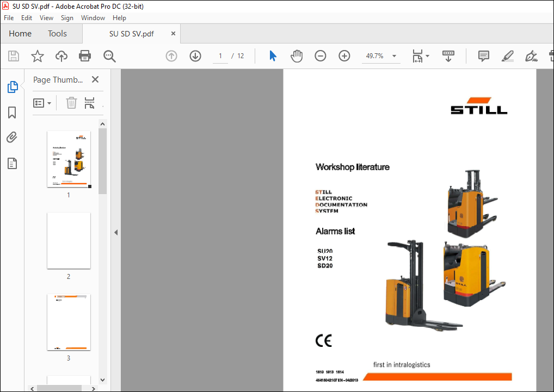This screenshot has height=392, width=554.
Task: Click the scrolling mode toolbar icon
Action: pos(448,56)
